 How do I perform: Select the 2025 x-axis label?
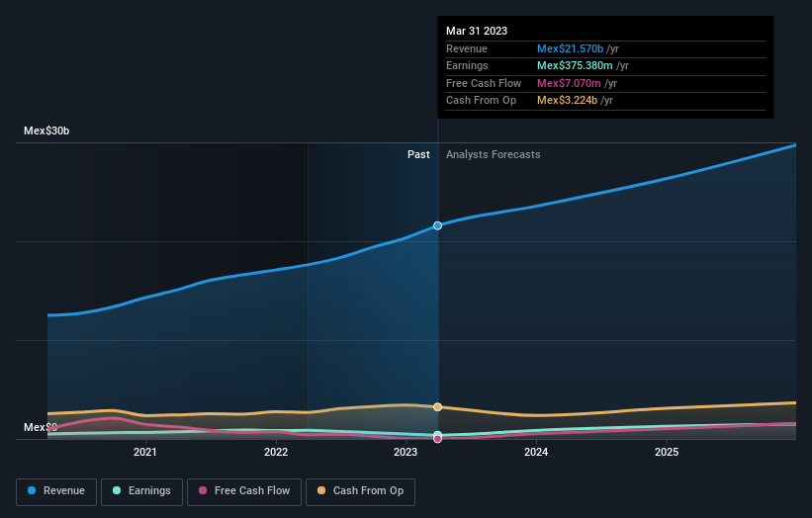[x=667, y=452]
